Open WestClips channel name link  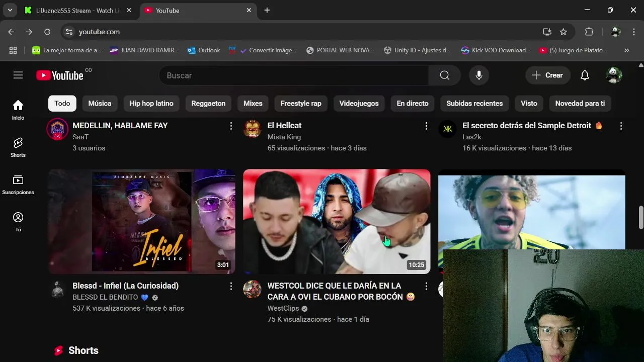pos(283,308)
